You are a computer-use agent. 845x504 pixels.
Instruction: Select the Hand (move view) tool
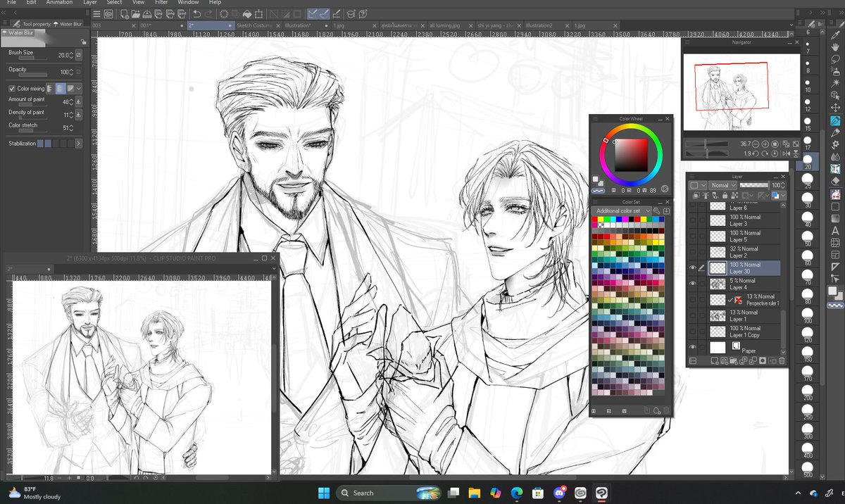[x=835, y=46]
